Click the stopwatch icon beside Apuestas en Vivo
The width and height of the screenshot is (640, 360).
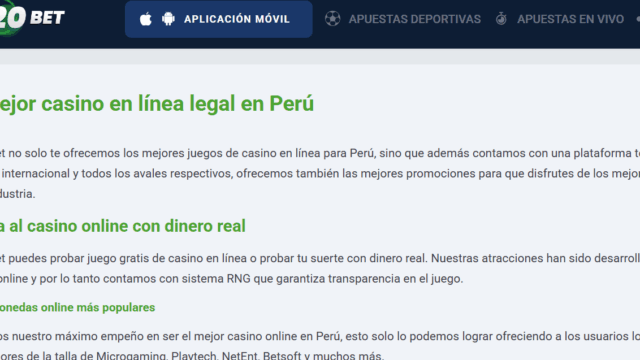pos(501,19)
